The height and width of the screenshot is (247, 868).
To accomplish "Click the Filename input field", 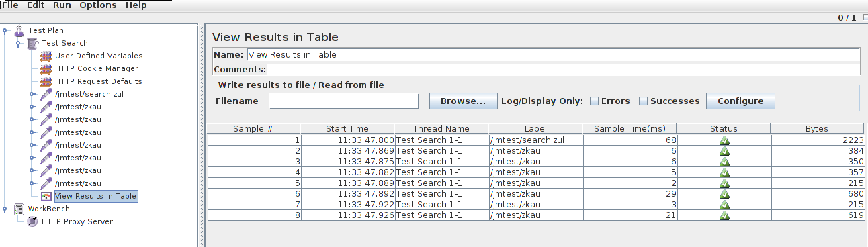I will coord(343,101).
